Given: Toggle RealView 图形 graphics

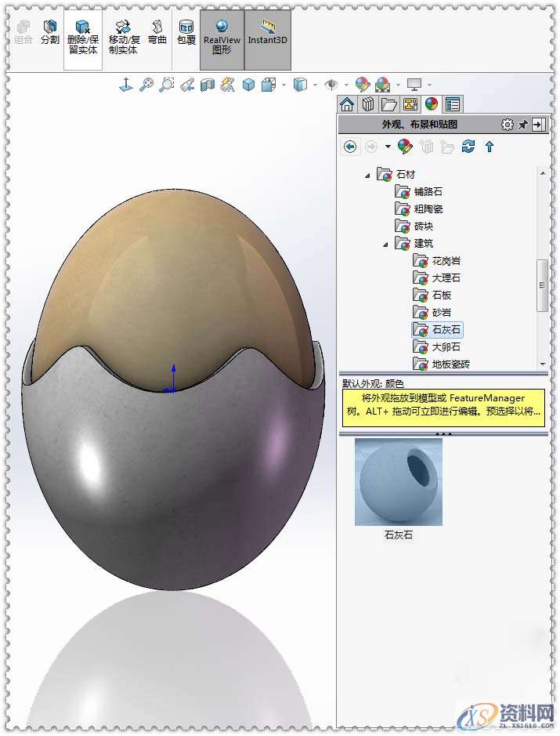Looking at the screenshot, I should click(222, 38).
